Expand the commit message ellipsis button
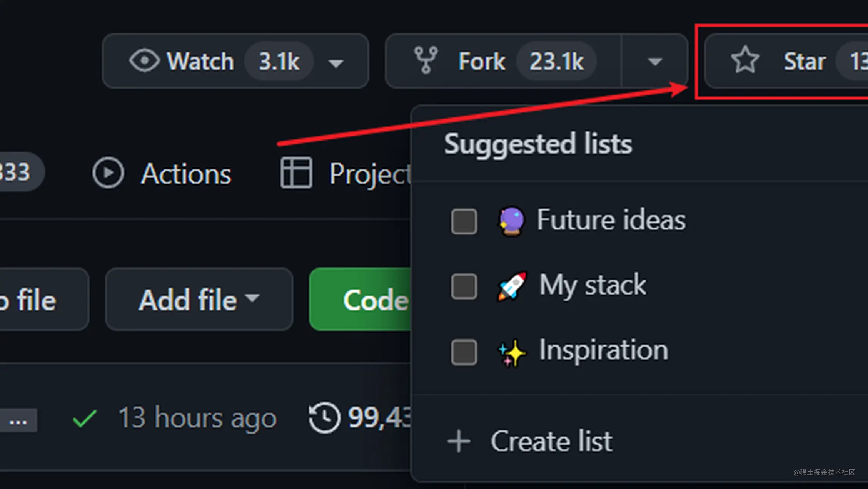This screenshot has width=868, height=489. 18,420
